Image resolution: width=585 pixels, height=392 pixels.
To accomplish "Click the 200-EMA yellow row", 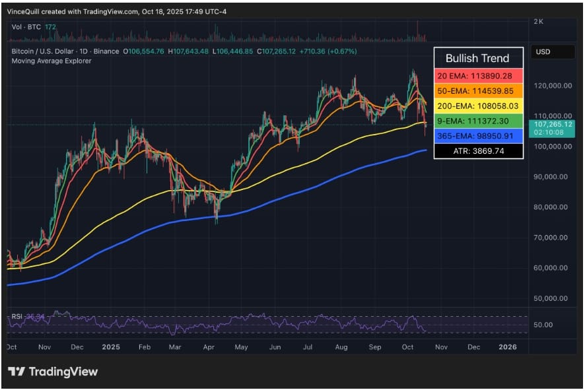I will click(x=478, y=106).
